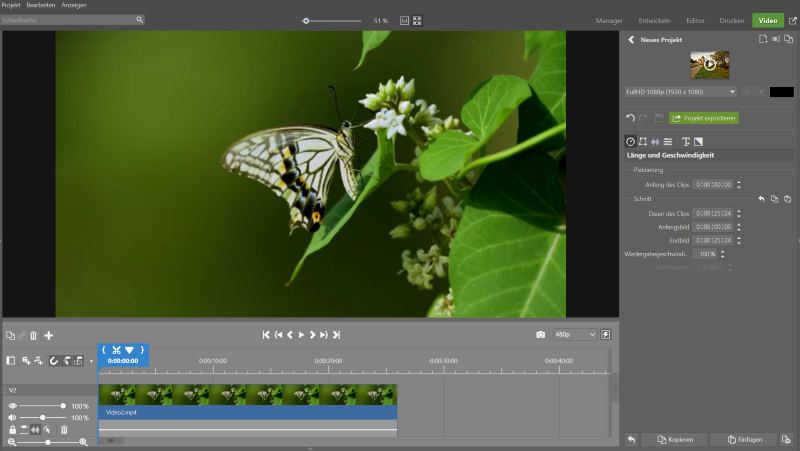Open the adjustment sliders tab icon

[x=668, y=141]
